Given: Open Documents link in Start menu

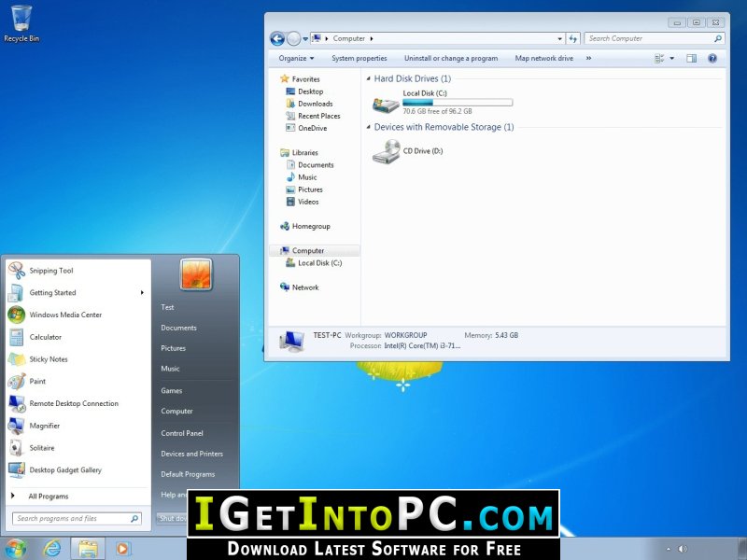Looking at the screenshot, I should tap(178, 328).
